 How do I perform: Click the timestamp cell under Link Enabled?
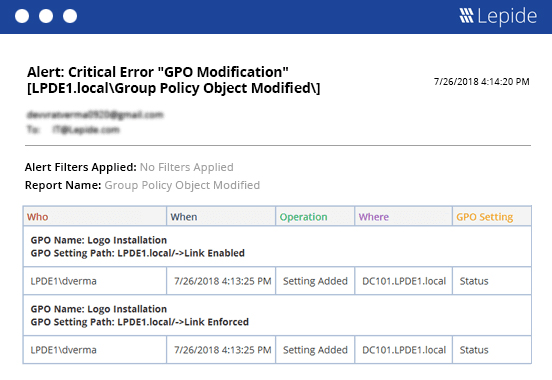click(222, 281)
